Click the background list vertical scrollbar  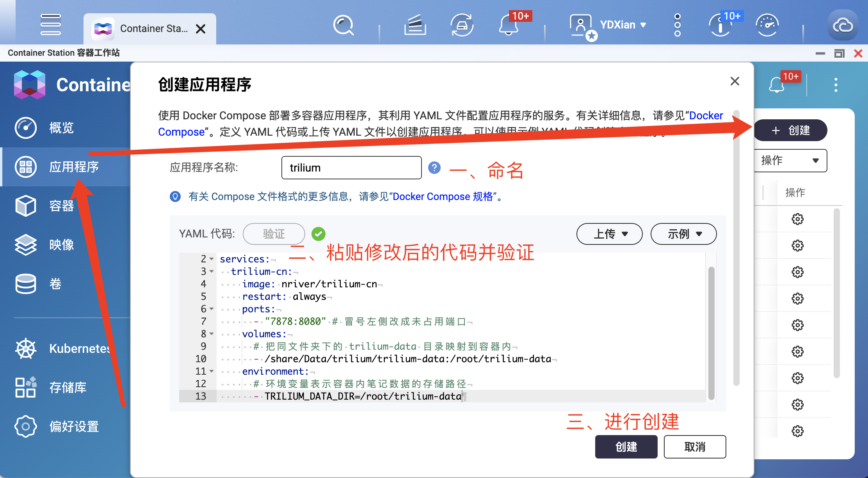(836, 293)
